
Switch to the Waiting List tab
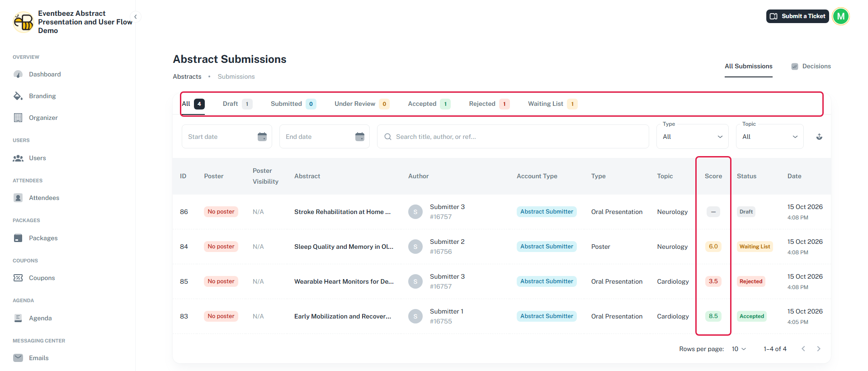click(552, 104)
